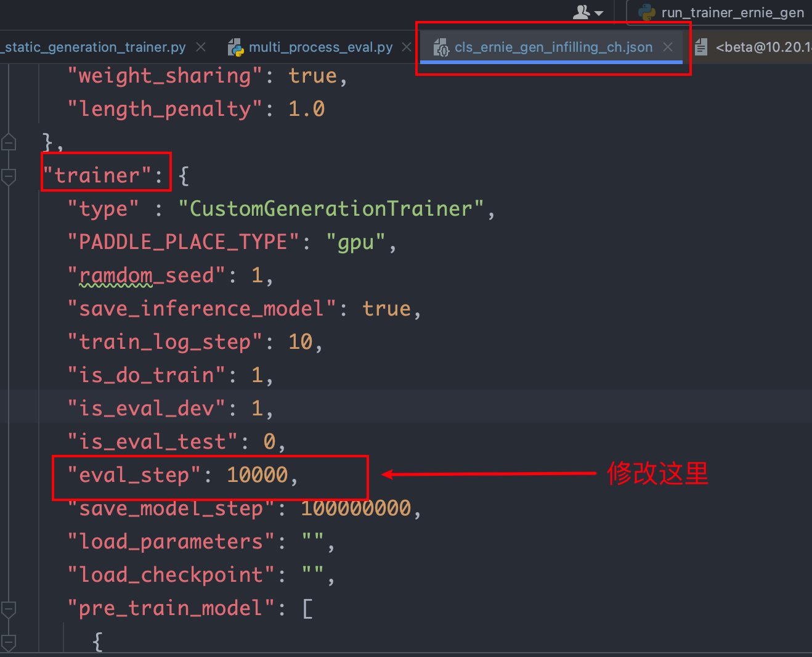The width and height of the screenshot is (812, 657).
Task: Collapse fold marker at closing brace line
Action: pos(9,142)
